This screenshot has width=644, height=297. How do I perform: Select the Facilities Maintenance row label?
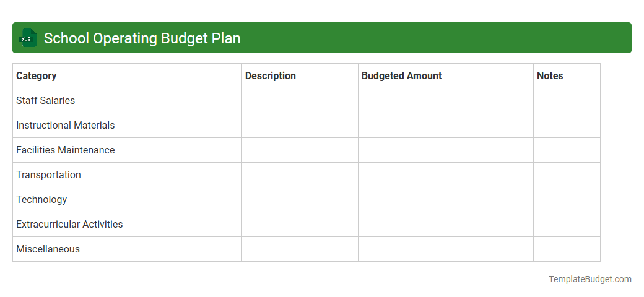pos(65,150)
